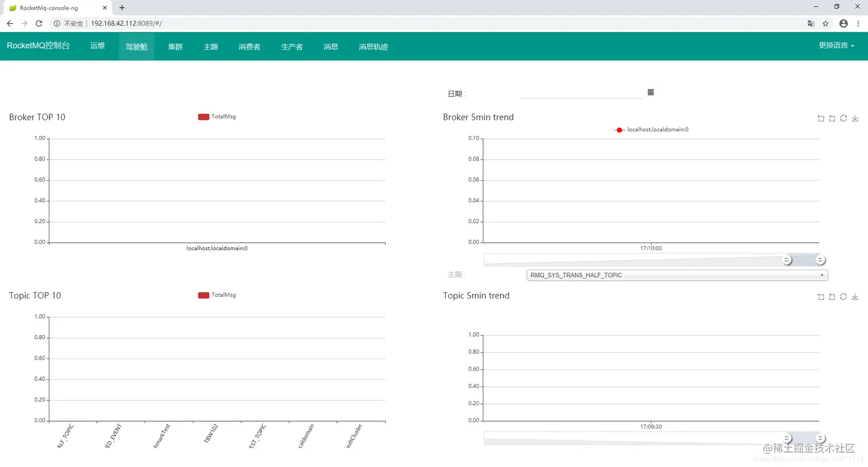Click the browser back arrow
This screenshot has height=467, width=868.
pos(10,24)
